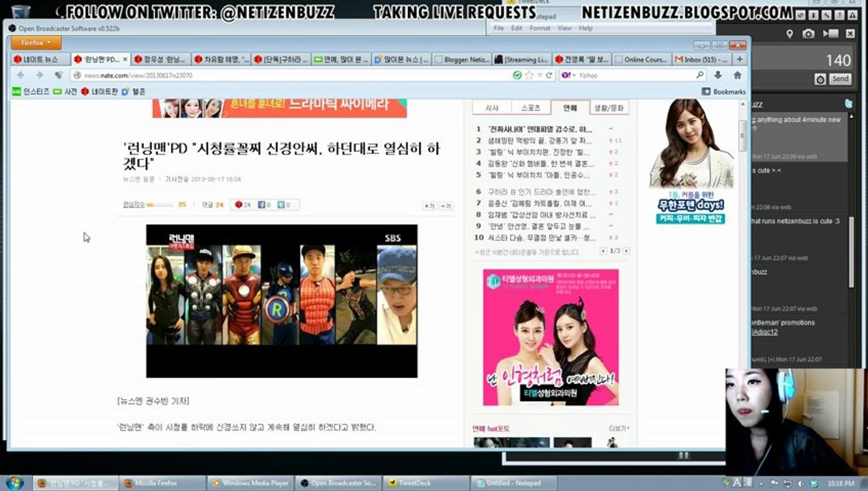This screenshot has width=868, height=491.
Task: Click TweetDeck camera icon
Action: pos(809,33)
